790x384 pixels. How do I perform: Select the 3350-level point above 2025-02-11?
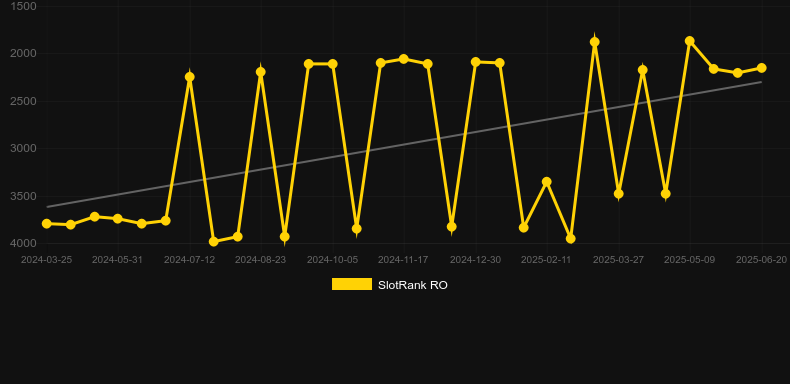547,181
